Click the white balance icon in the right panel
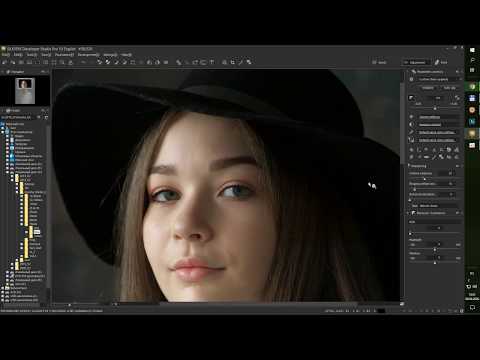Image resolution: width=480 pixels, height=360 pixels. [411, 117]
